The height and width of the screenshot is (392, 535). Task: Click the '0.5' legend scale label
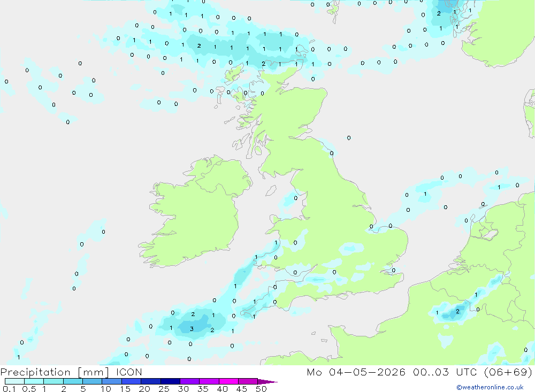pyautogui.click(x=29, y=389)
